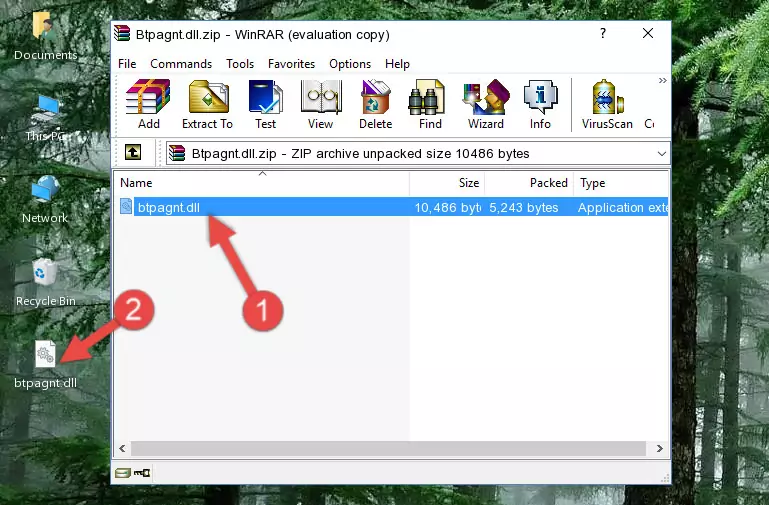Click the WinRAR title bar icon
769x505 pixels.
[122, 33]
